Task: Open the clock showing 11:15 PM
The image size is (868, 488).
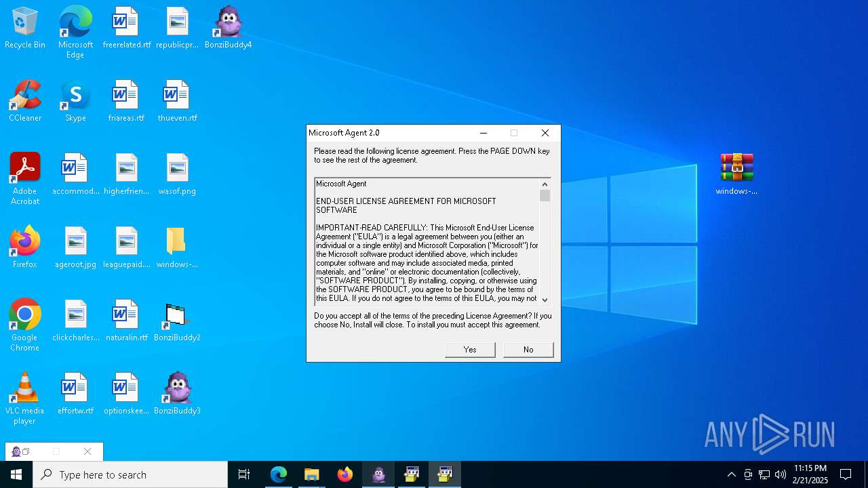Action: (x=810, y=474)
